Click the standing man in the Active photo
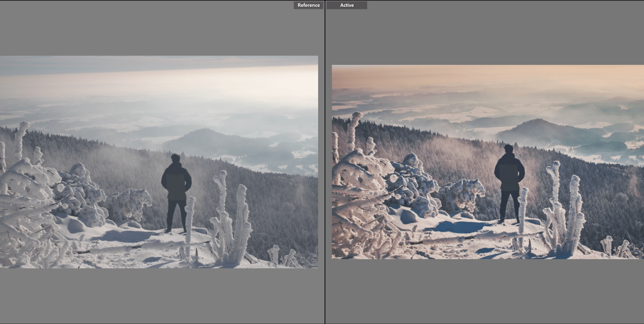The width and height of the screenshot is (644, 324). click(509, 180)
